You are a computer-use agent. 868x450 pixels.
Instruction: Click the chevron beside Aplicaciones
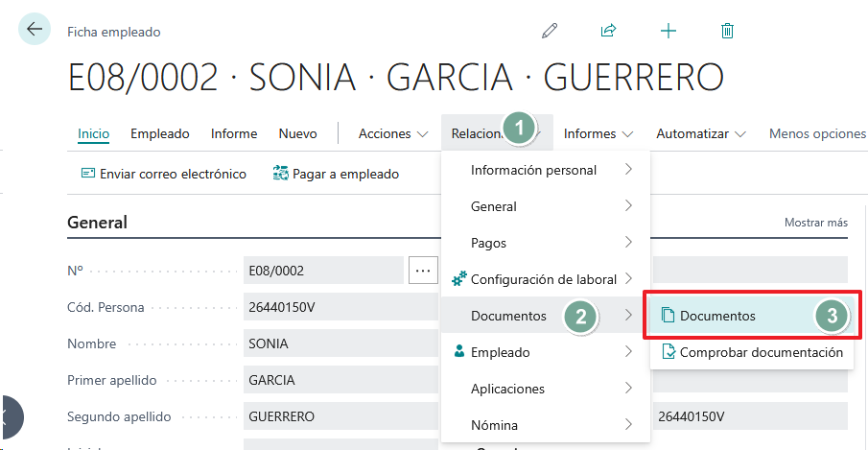628,388
